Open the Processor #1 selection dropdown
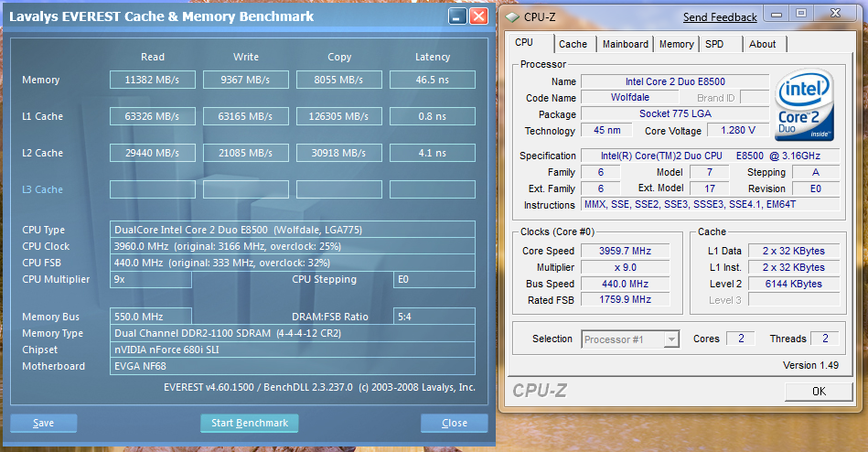Image resolution: width=868 pixels, height=452 pixels. pyautogui.click(x=630, y=339)
